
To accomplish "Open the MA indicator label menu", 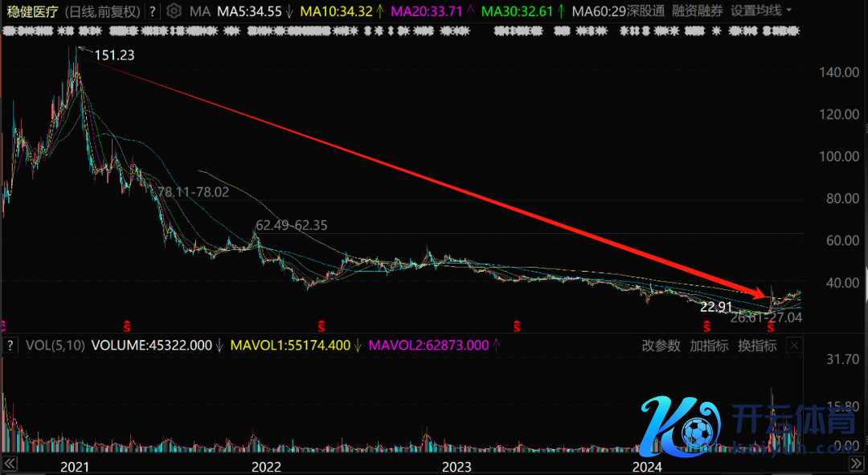I will 199,11.
